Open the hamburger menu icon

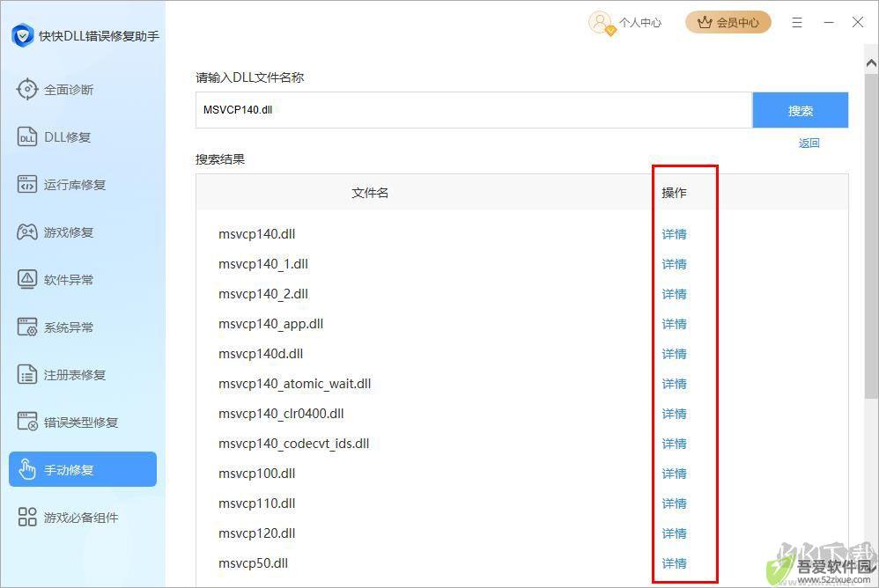(x=796, y=22)
